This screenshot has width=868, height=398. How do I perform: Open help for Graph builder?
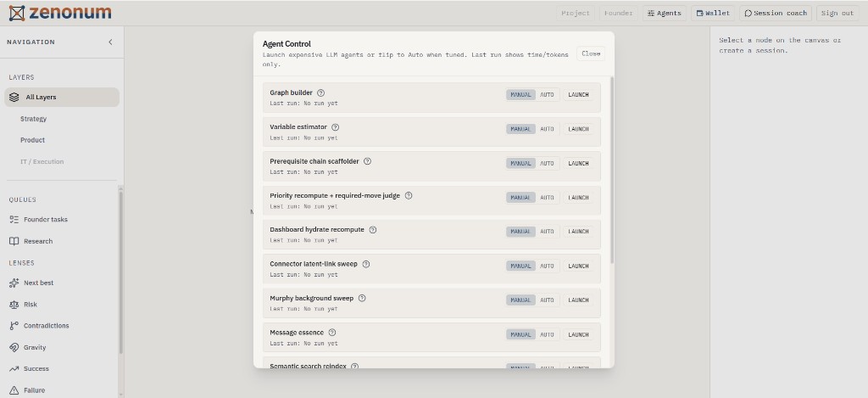tap(320, 93)
